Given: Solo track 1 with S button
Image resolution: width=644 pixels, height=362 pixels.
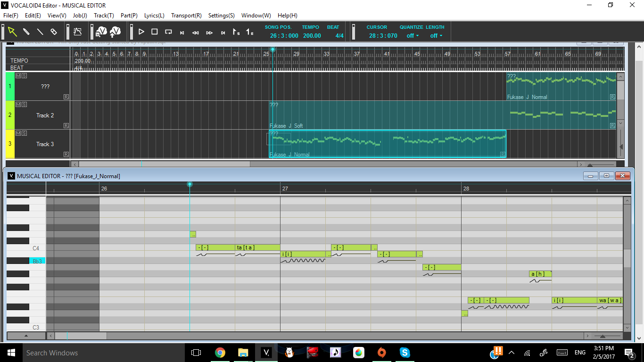Looking at the screenshot, I should (24, 75).
